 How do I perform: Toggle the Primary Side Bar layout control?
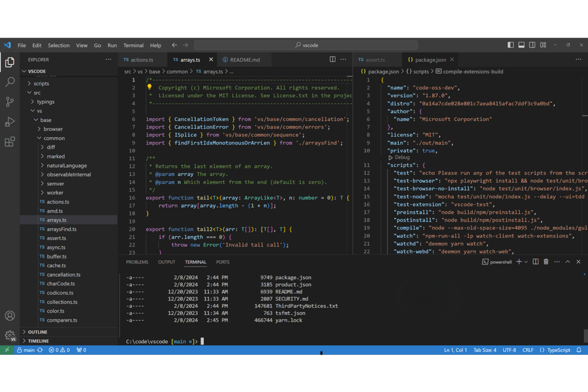tap(511, 45)
